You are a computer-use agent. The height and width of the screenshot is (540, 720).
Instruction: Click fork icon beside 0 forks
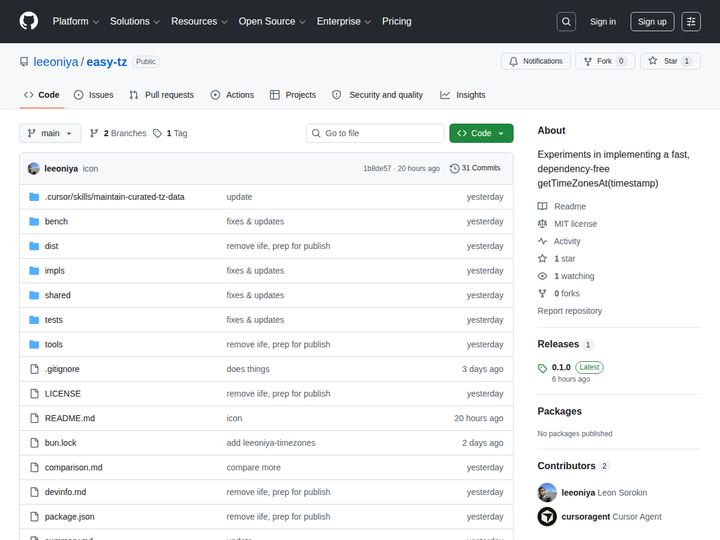point(542,293)
